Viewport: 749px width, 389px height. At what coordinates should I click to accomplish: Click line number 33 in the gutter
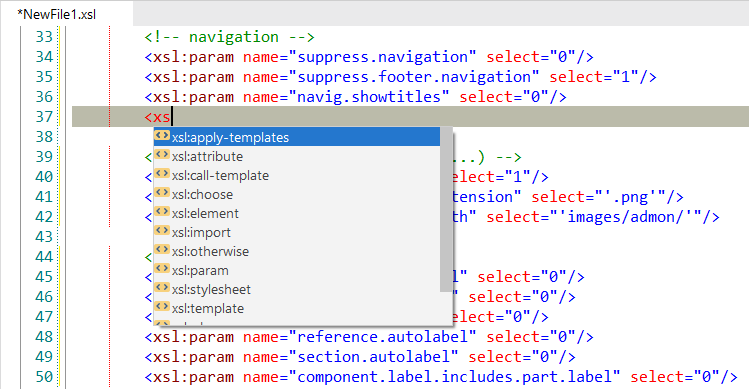tap(43, 37)
